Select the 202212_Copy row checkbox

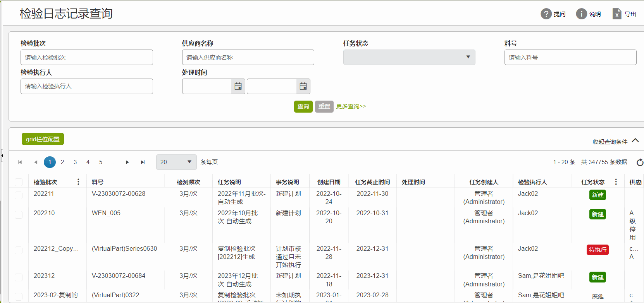tap(19, 250)
